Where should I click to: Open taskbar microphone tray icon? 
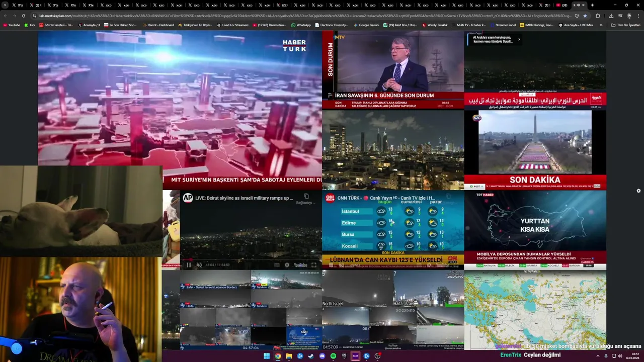click(x=606, y=356)
